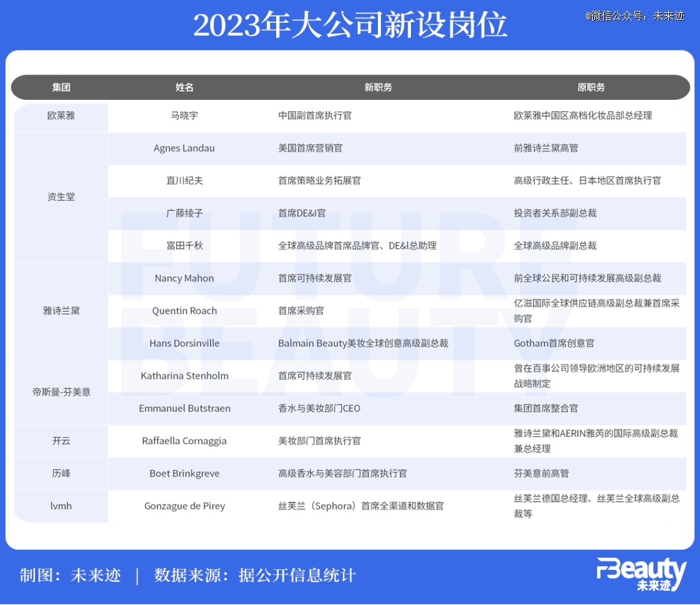Click the new position "香水与美妆部门CEO"

coord(319,408)
